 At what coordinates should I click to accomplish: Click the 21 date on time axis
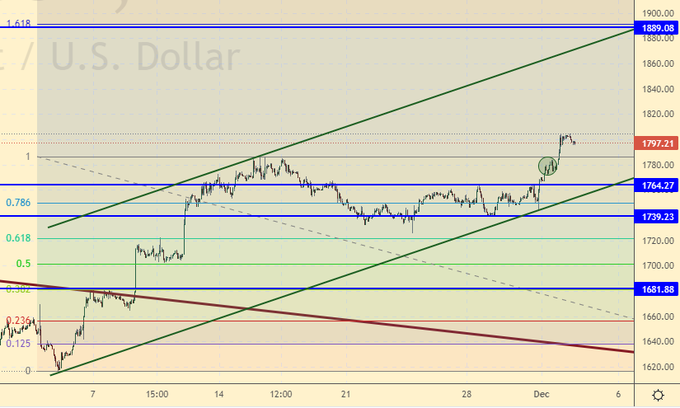point(346,393)
